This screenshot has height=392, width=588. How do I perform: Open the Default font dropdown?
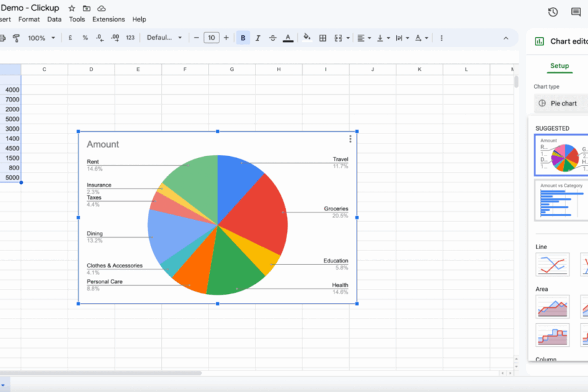164,38
